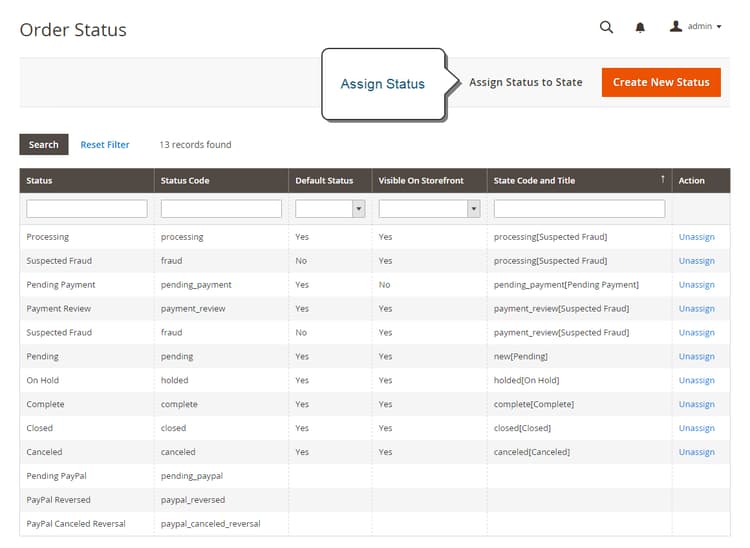Unassign the Closed status
Screen dimensions: 750x548
(x=696, y=428)
